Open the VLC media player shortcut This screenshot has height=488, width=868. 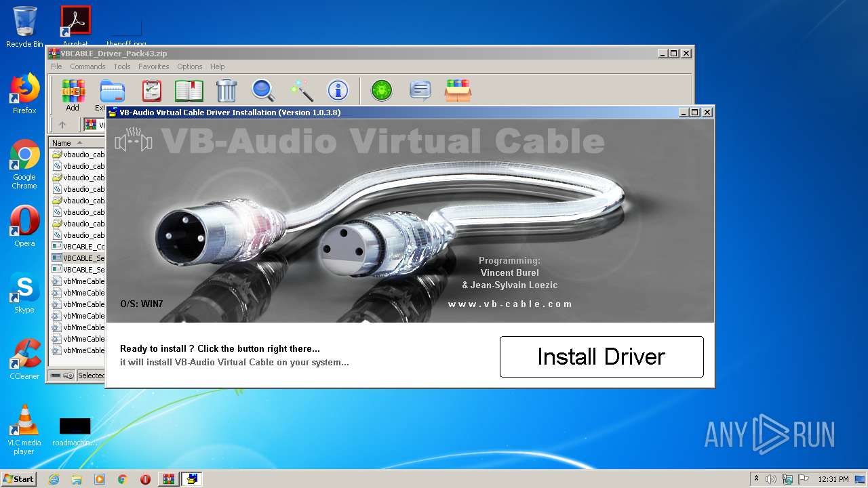tap(24, 430)
